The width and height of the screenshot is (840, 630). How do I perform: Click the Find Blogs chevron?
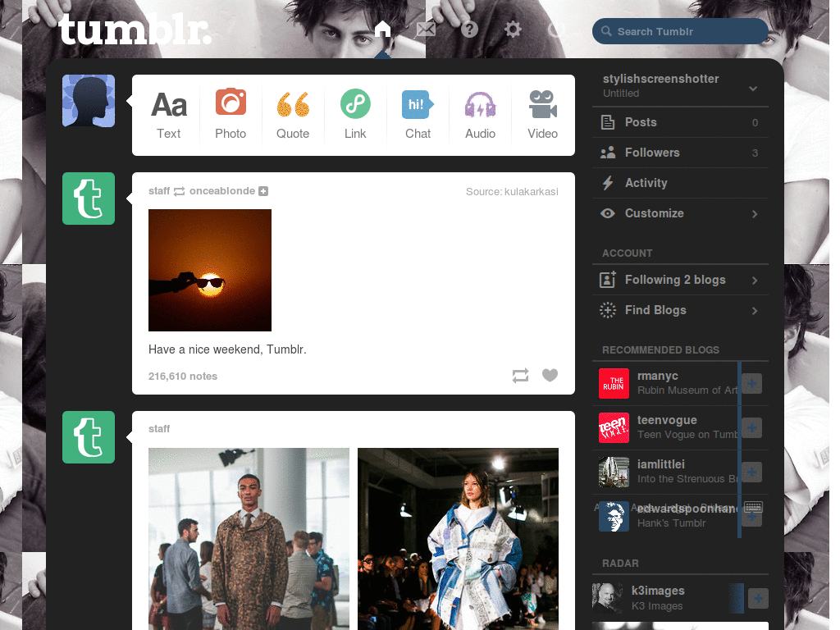[755, 311]
